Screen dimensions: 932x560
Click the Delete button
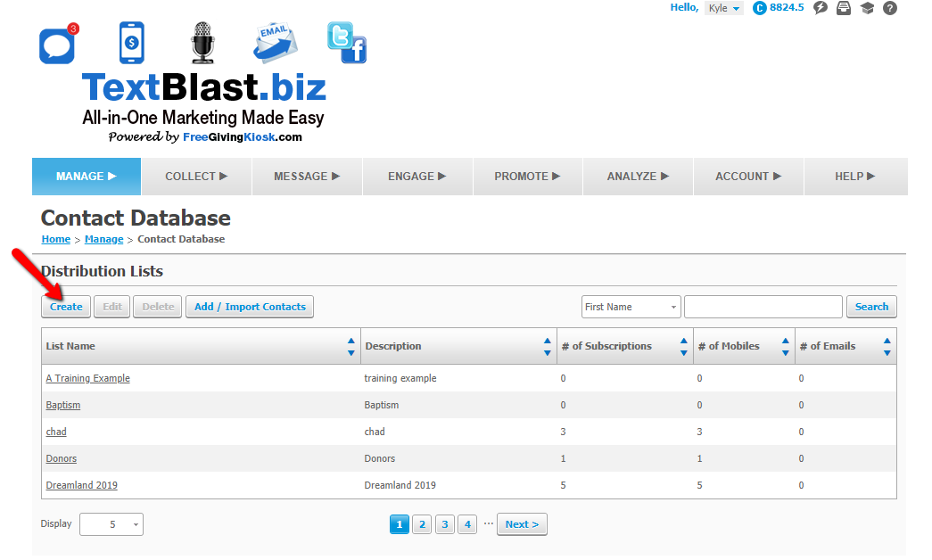[x=158, y=307]
